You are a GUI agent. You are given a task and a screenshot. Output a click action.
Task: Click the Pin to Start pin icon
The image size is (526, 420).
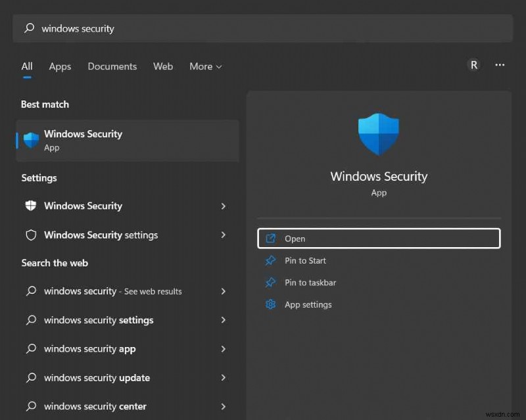pyautogui.click(x=271, y=260)
